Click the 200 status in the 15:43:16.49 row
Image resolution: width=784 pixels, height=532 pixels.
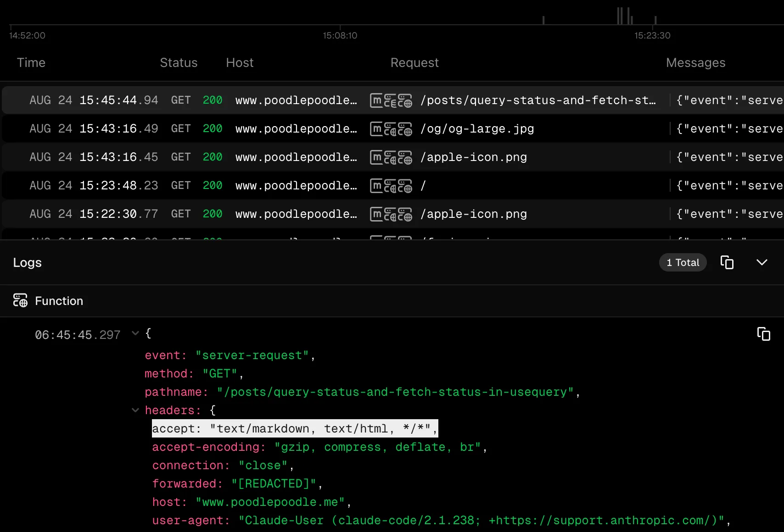213,129
